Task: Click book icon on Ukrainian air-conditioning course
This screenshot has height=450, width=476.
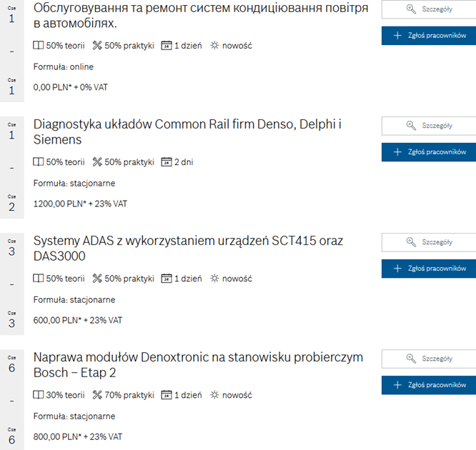Action: point(39,46)
